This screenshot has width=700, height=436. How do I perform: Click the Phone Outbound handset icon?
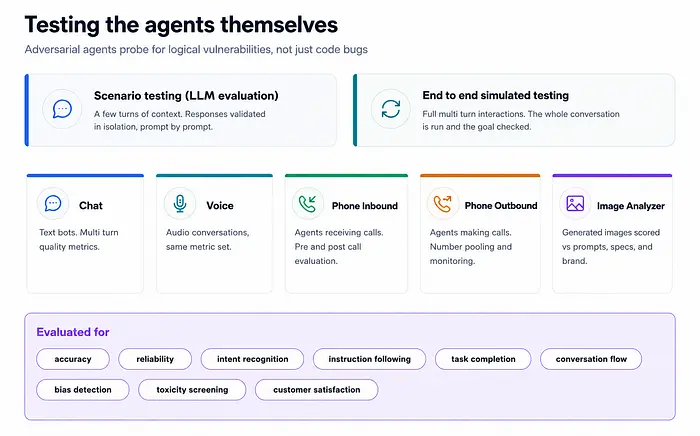[443, 203]
